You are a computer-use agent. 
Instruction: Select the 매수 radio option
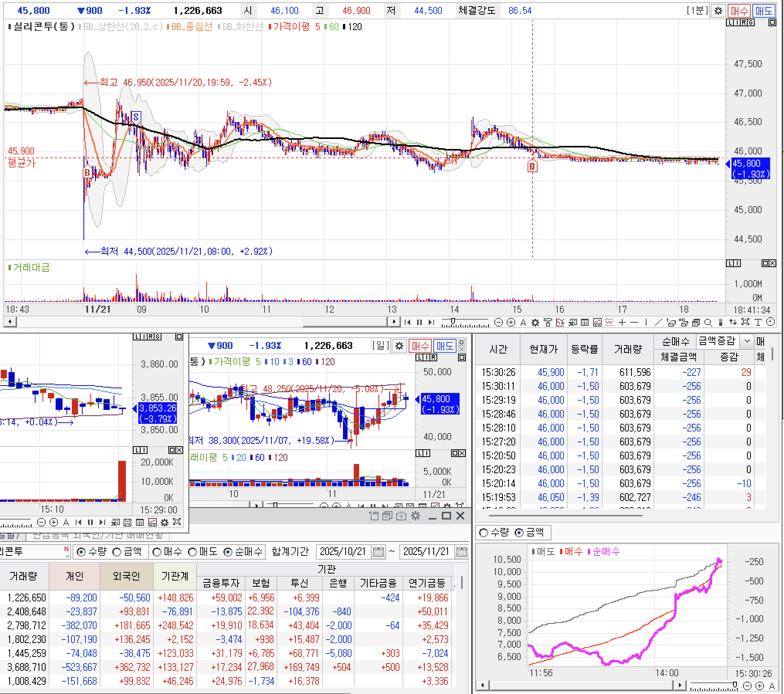click(x=157, y=552)
